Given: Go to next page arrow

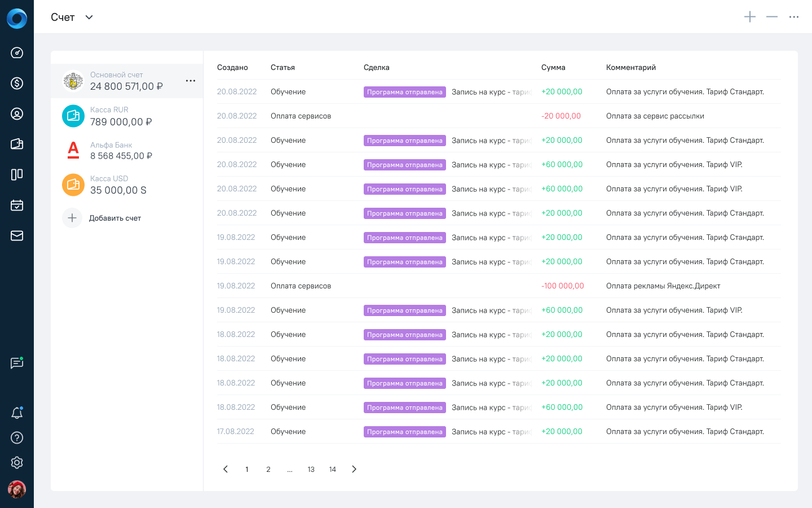Looking at the screenshot, I should pyautogui.click(x=354, y=469).
